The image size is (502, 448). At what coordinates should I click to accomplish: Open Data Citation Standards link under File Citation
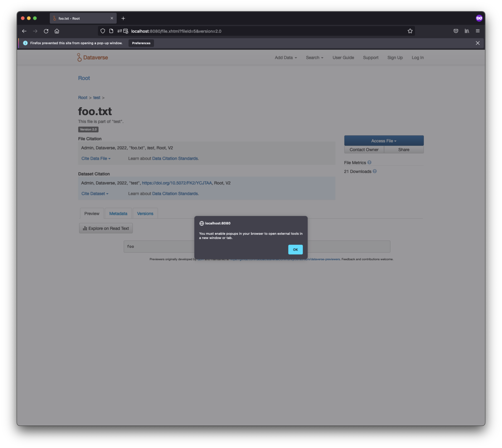(175, 159)
